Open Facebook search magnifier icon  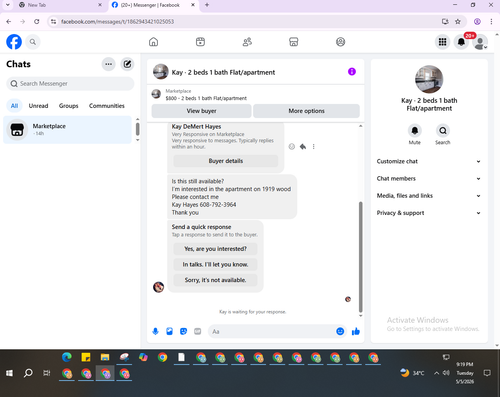(33, 42)
